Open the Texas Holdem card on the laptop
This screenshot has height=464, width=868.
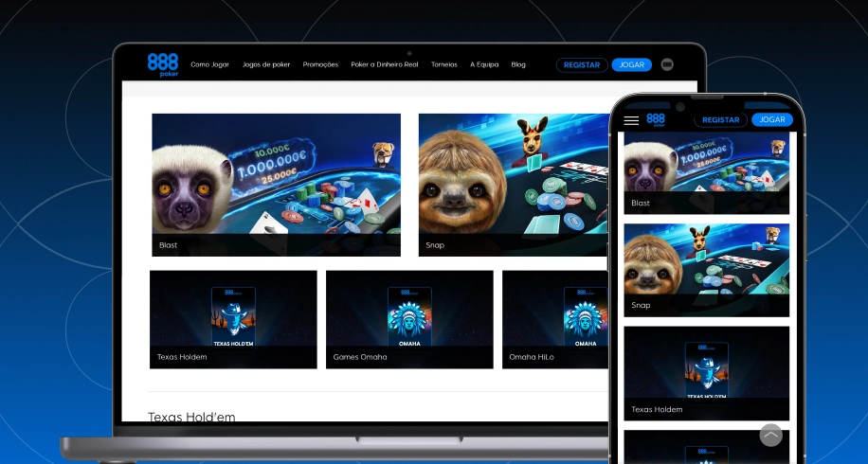click(x=234, y=320)
